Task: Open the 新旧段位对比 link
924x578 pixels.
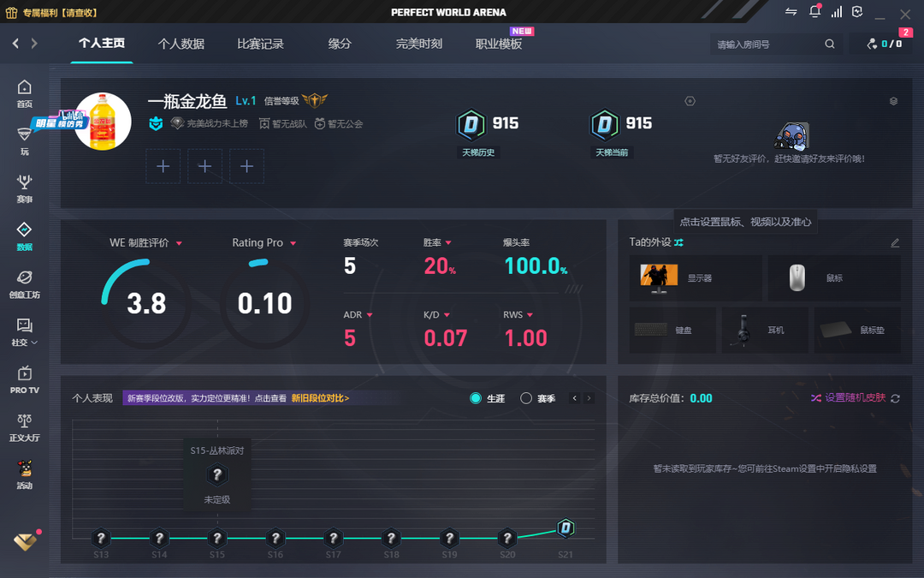Action: point(321,398)
